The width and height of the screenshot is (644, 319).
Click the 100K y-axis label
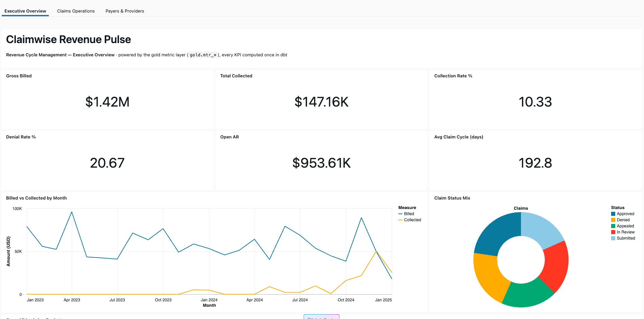[17, 209]
